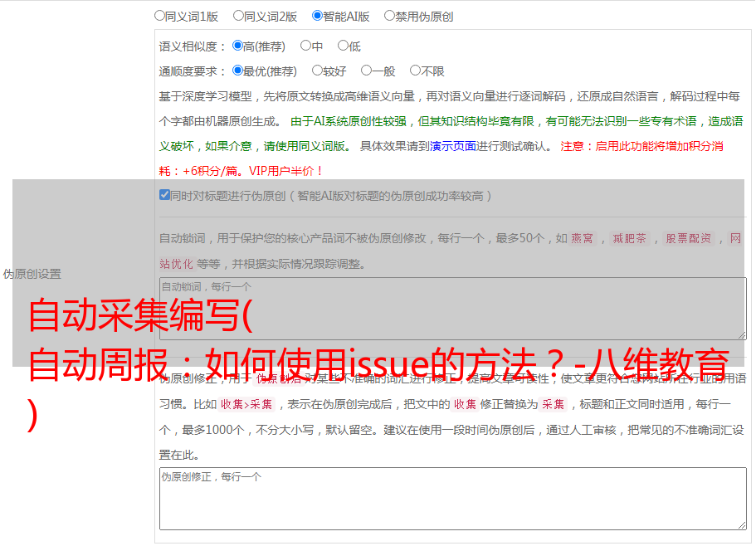The height and width of the screenshot is (546, 756).
Task: Set 语义相似度 to 低
Action: [343, 46]
